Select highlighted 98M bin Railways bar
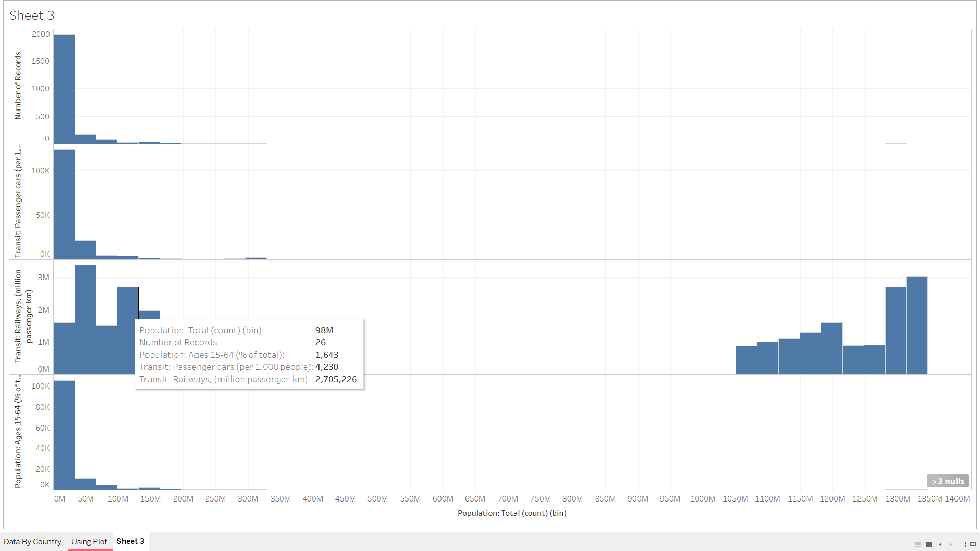The image size is (980, 551). pyautogui.click(x=127, y=304)
